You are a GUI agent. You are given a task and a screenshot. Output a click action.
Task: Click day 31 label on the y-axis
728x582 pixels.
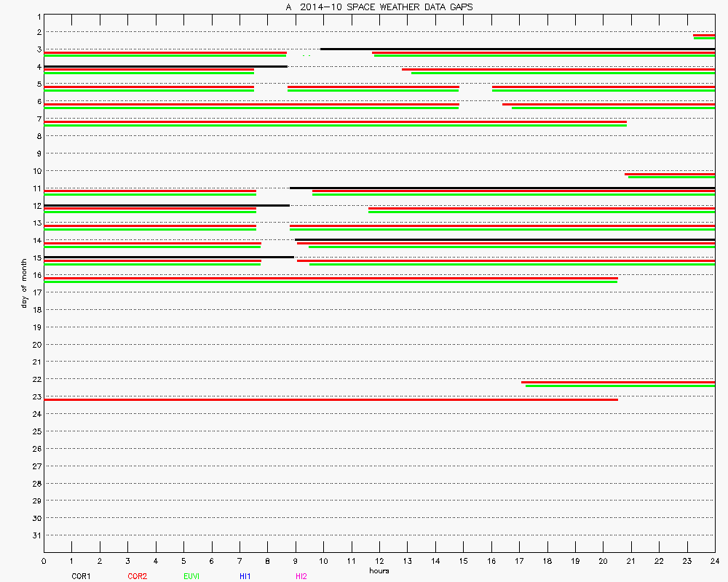click(x=36, y=535)
